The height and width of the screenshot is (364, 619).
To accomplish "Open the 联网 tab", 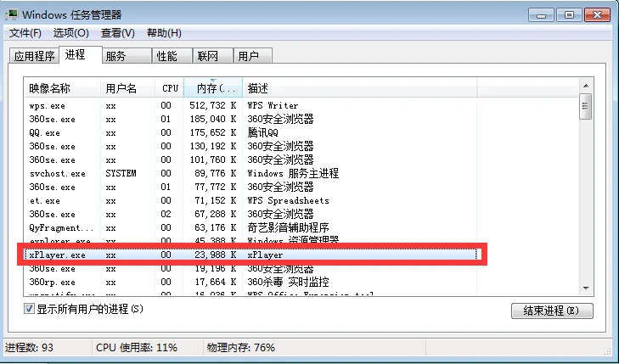I will (208, 57).
